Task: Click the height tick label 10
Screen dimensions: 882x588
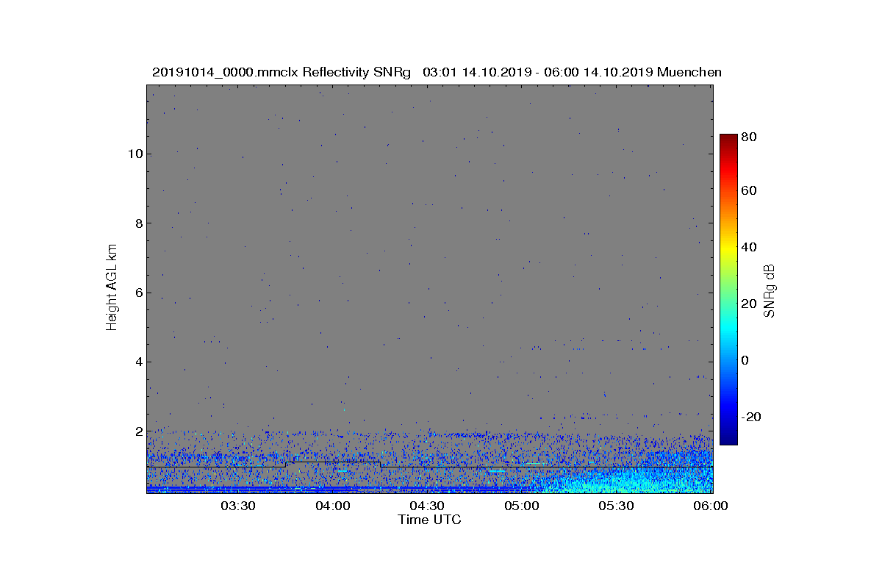Action: click(x=135, y=154)
